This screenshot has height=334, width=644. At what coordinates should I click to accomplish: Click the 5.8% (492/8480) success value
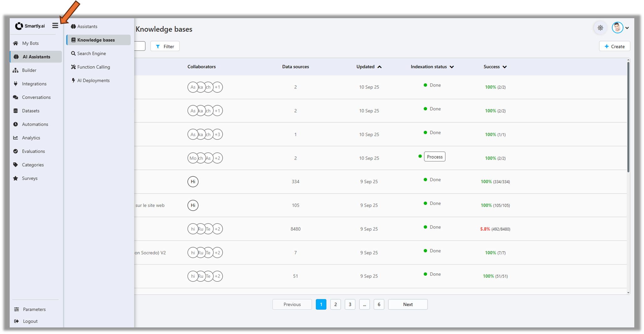click(495, 229)
